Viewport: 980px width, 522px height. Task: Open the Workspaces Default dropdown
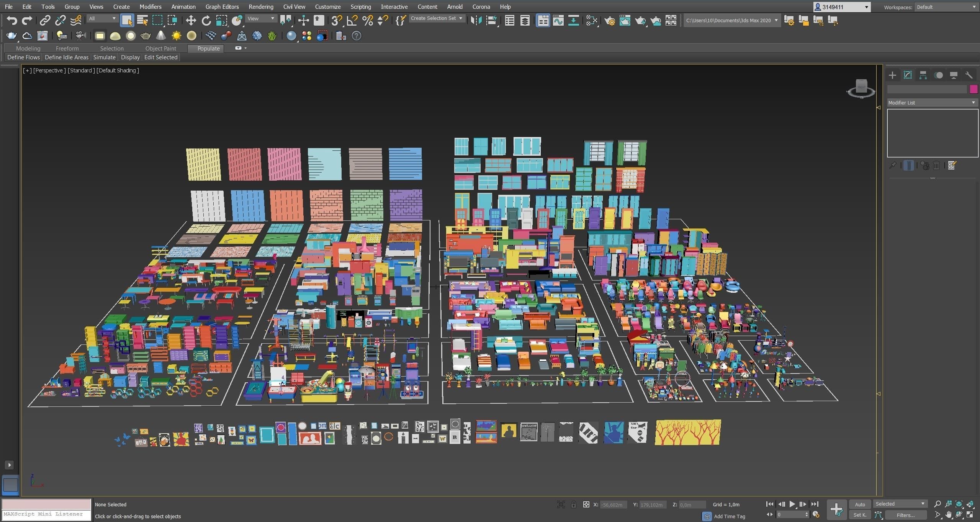pyautogui.click(x=946, y=7)
